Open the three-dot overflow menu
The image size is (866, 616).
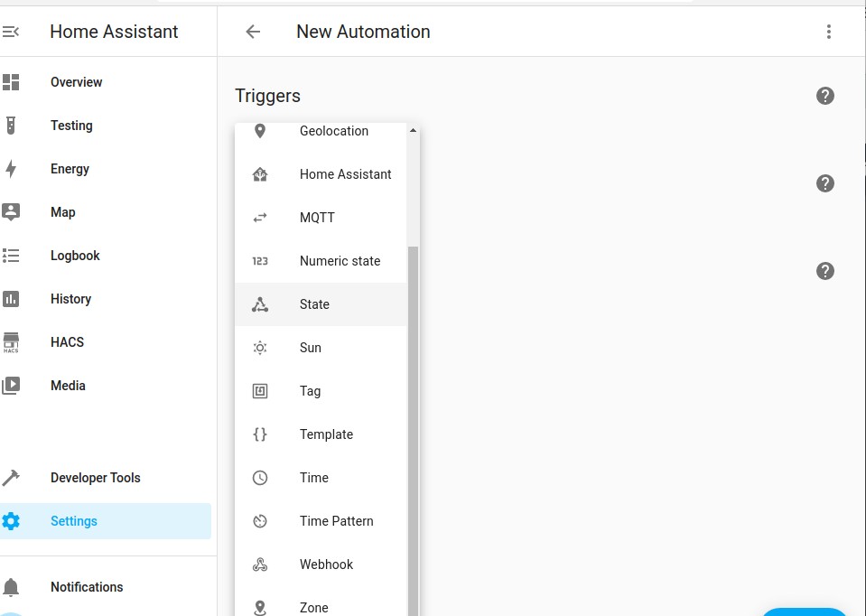pos(828,32)
